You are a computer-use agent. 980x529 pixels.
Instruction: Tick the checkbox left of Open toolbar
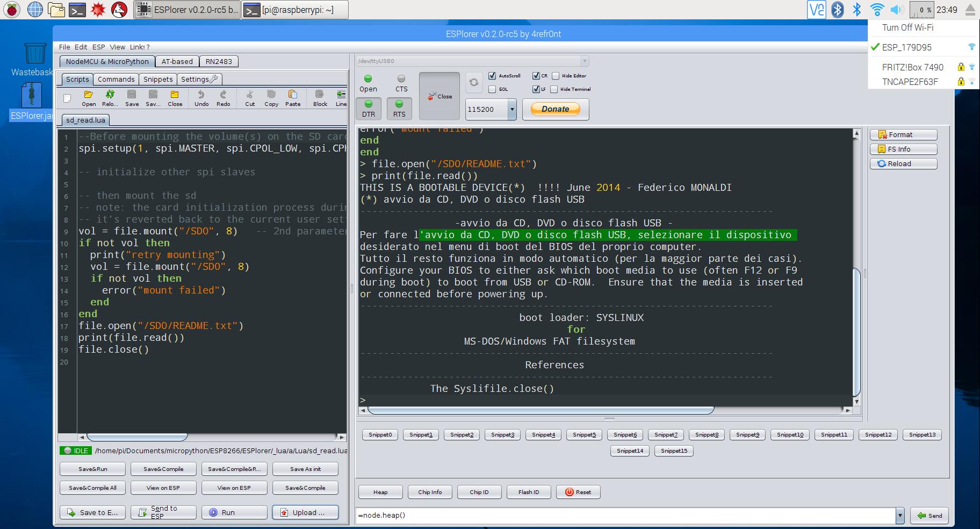pyautogui.click(x=67, y=98)
